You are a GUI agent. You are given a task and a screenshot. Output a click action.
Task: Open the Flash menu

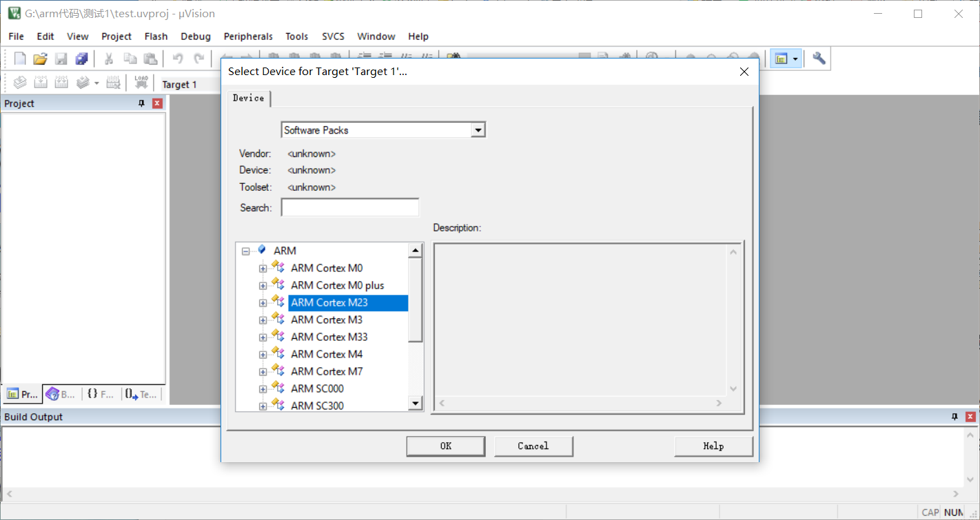click(x=156, y=37)
